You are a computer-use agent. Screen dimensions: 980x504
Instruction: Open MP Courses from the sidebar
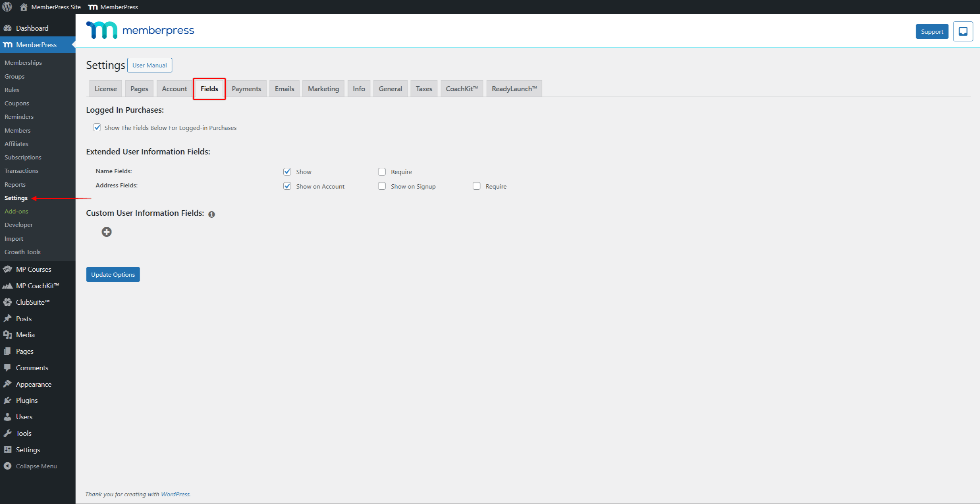pyautogui.click(x=33, y=269)
